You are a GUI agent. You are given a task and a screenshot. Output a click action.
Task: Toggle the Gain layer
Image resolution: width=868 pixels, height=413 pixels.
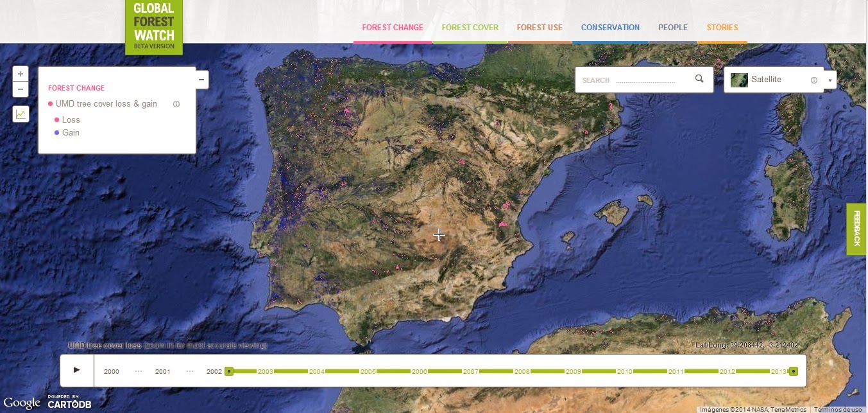[67, 133]
